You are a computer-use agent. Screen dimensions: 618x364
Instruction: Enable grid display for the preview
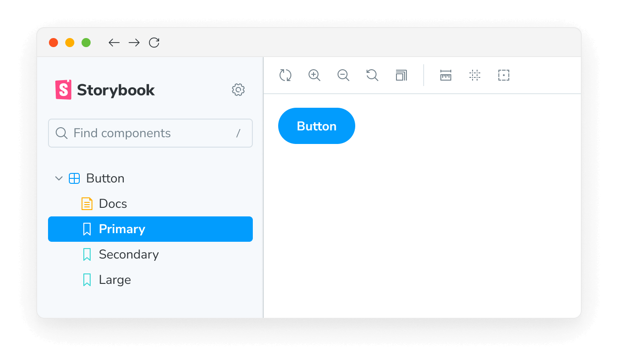point(475,75)
